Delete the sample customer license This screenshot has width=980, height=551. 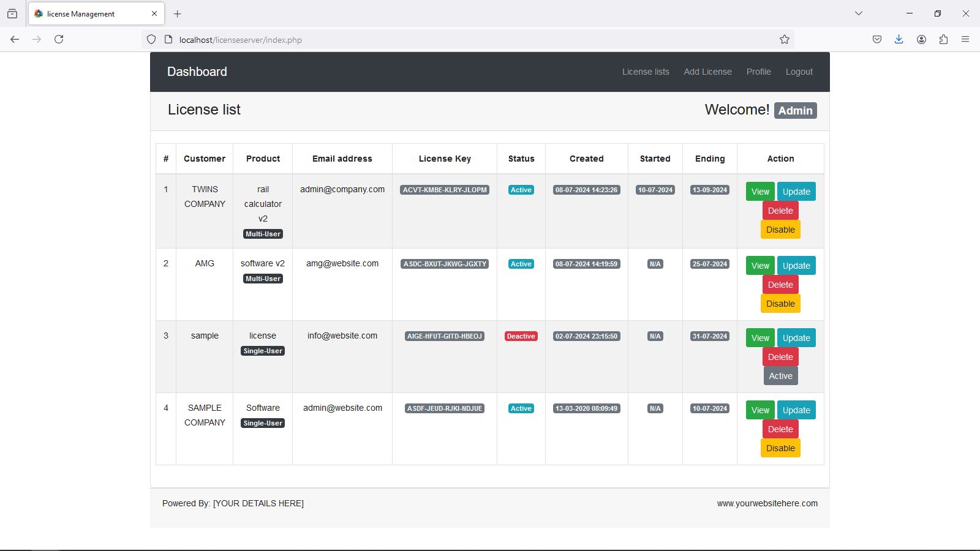click(780, 357)
